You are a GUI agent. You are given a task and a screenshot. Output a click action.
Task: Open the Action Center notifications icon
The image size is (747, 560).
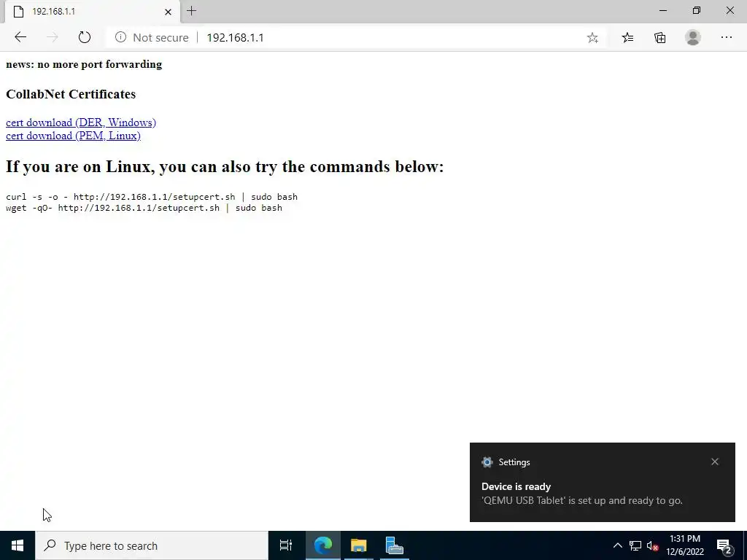(x=724, y=546)
